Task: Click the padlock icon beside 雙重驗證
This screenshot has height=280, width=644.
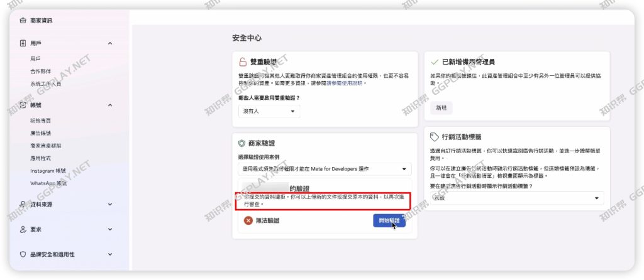Action: click(243, 62)
